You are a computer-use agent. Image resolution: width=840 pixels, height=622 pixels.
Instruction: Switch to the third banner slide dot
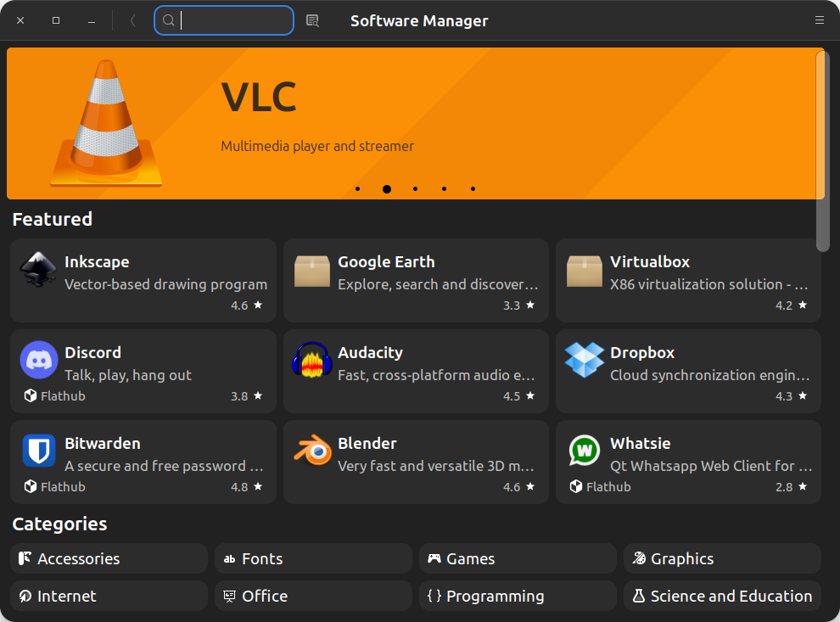[415, 189]
